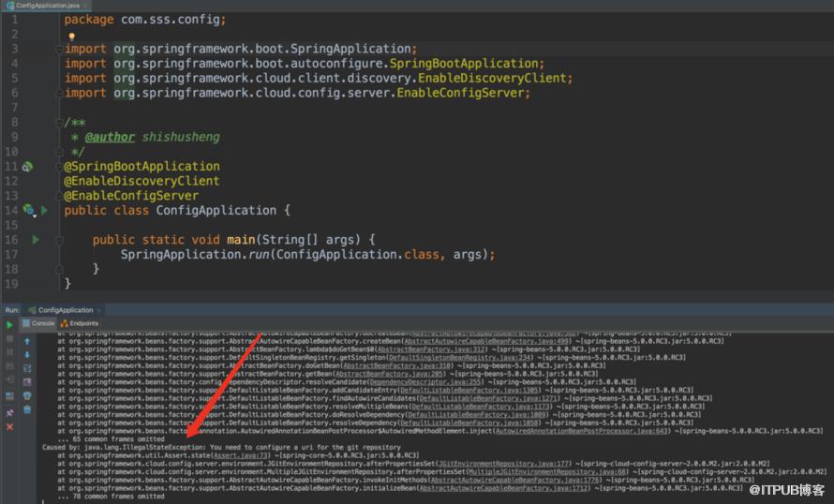Viewport: 834px width, 504px height.
Task: Pin the ConfigApplication run tab
Action: tap(9, 413)
